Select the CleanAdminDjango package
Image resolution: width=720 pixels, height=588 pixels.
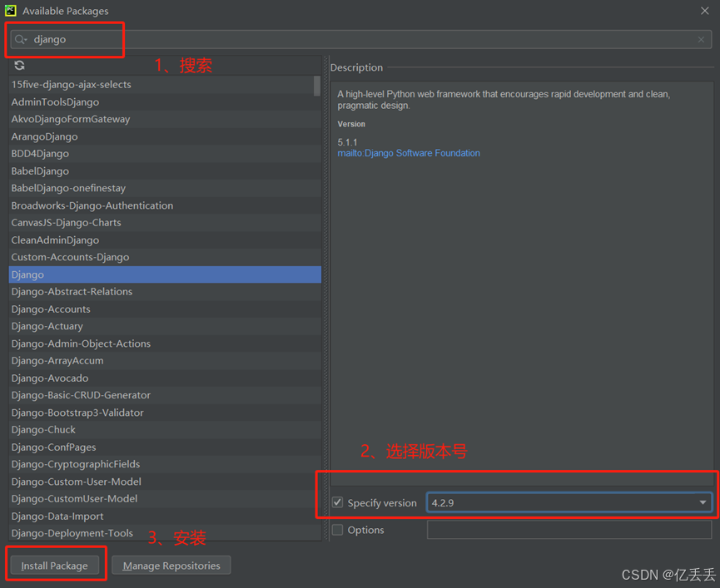point(165,240)
